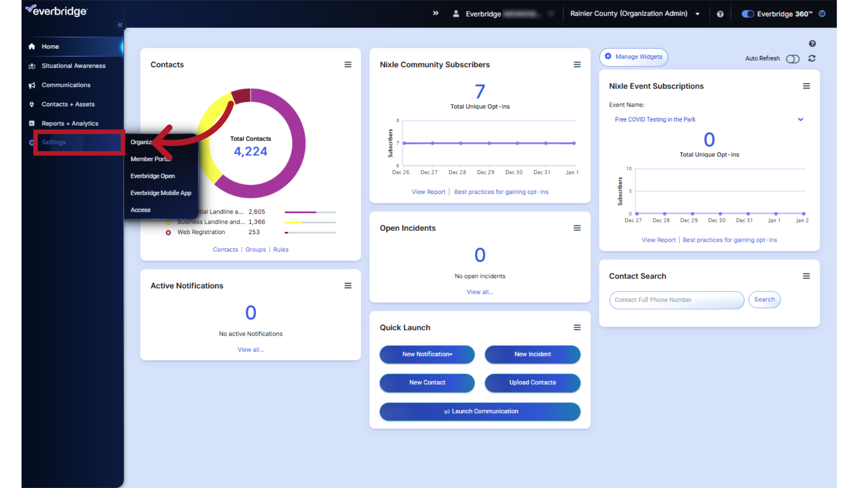
Task: Click the Settings gear icon
Action: tap(31, 142)
